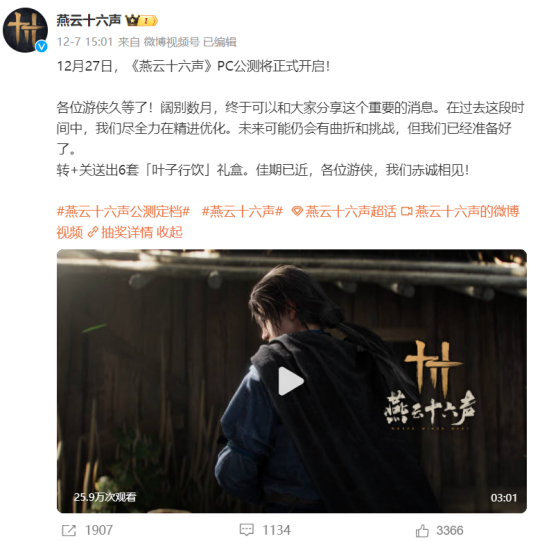Image resolution: width=540 pixels, height=541 pixels.
Task: Click chain link icon beside 抽奖详情
Action: coord(93,232)
